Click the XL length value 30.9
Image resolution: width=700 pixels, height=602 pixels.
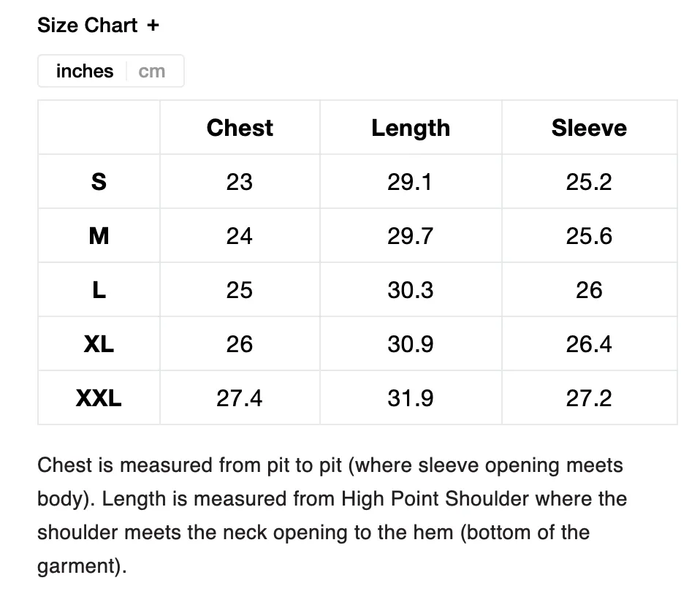tap(410, 344)
